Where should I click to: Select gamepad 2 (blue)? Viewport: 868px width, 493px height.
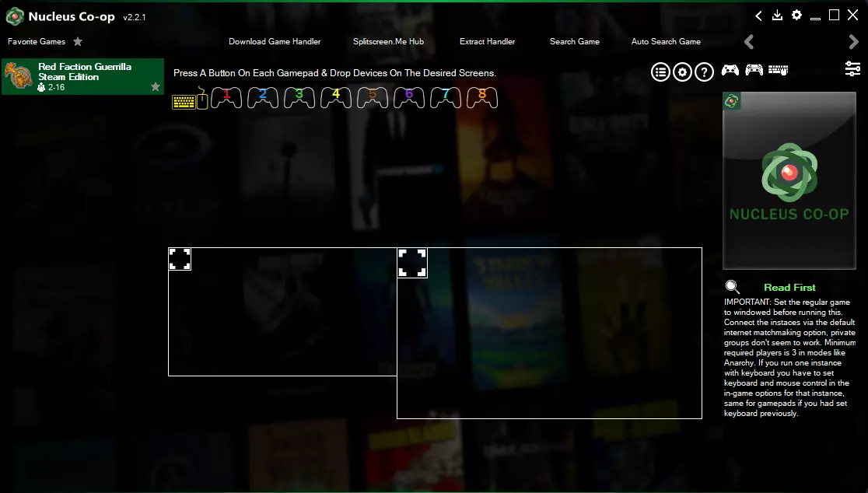click(x=263, y=97)
